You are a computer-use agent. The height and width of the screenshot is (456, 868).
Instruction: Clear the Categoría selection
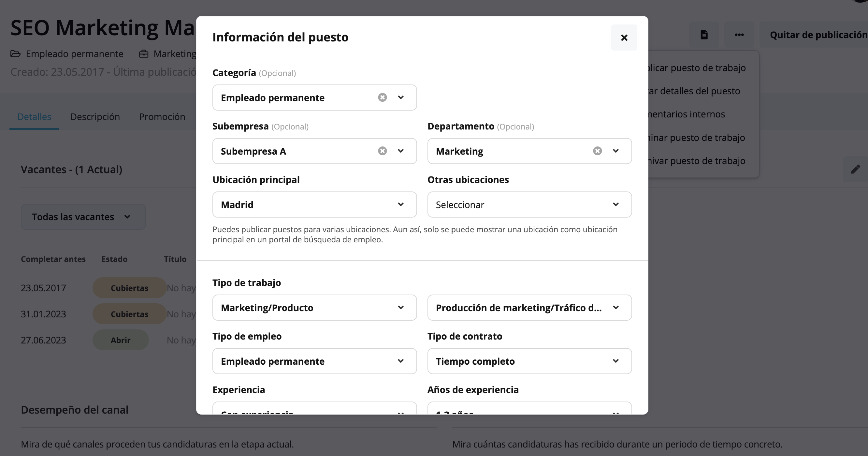pos(382,98)
